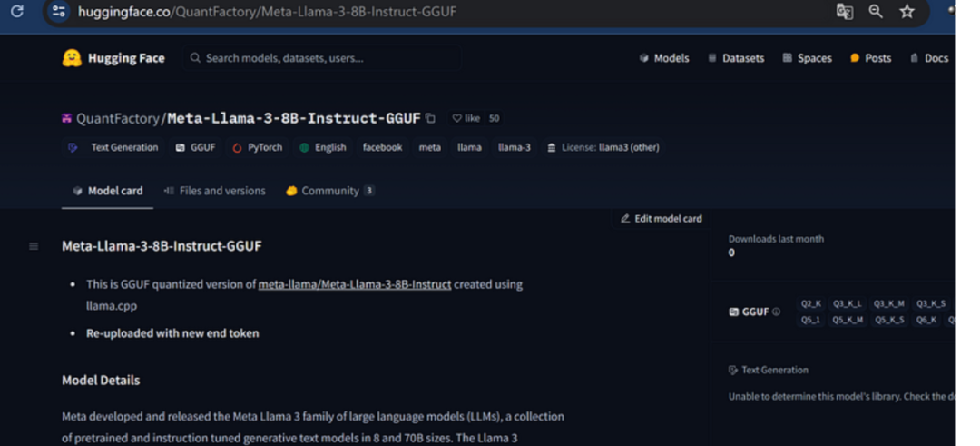Click the Downloads last month label
Viewport: 980px width, 446px height.
pos(776,239)
